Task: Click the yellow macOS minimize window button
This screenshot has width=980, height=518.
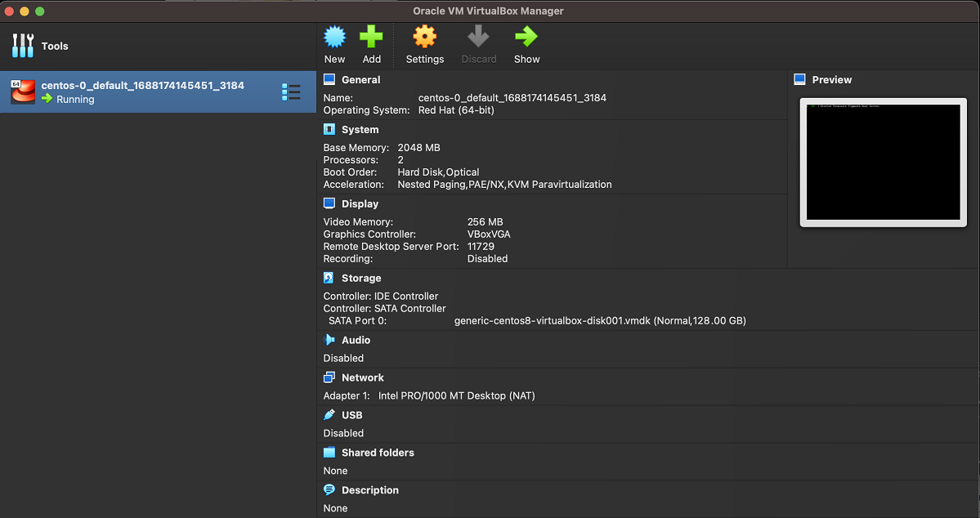Action: coord(25,11)
